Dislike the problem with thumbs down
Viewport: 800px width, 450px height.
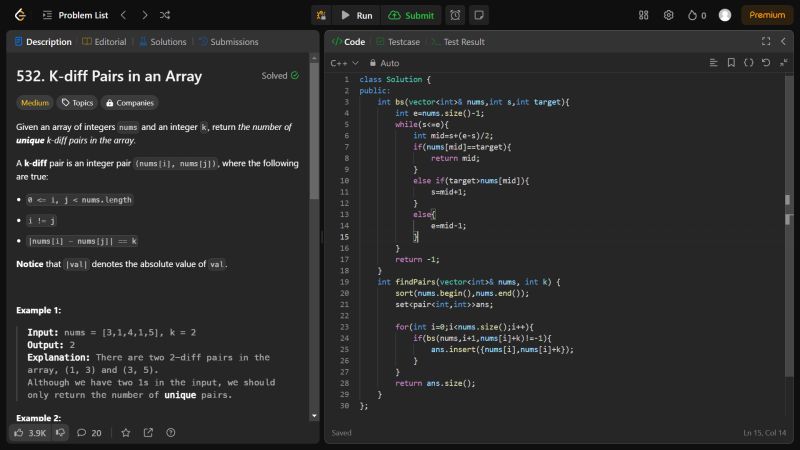pyautogui.click(x=61, y=433)
